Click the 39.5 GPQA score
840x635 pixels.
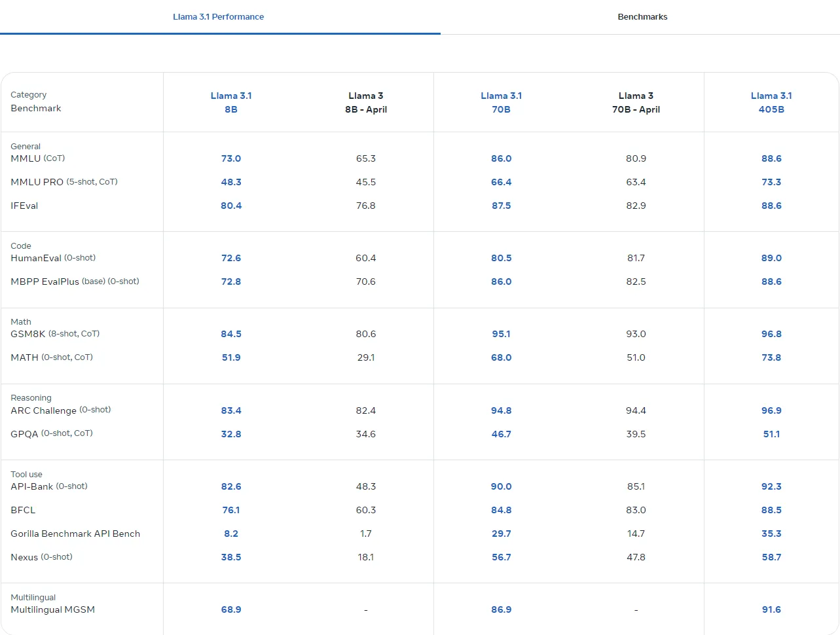[x=636, y=434]
